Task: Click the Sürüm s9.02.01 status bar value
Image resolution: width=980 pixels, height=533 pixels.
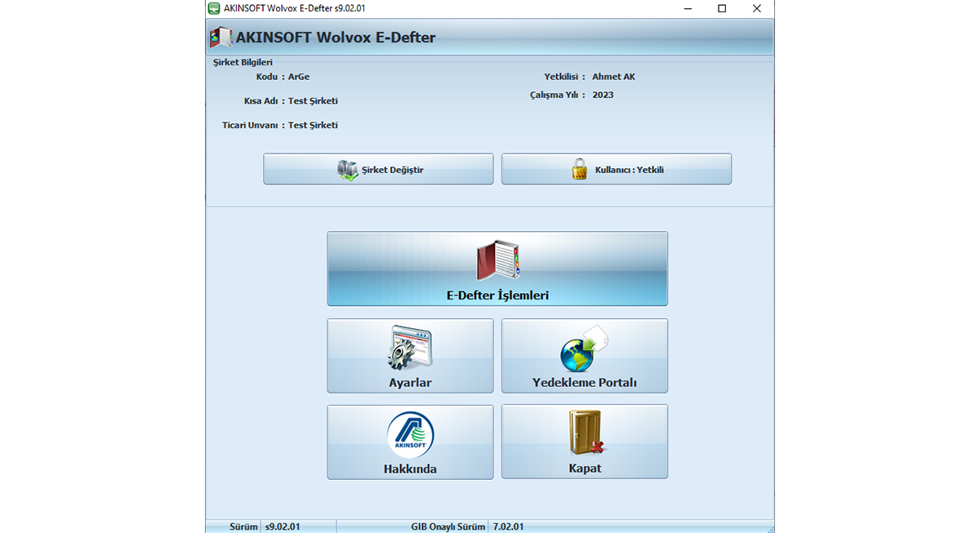Action: click(283, 526)
